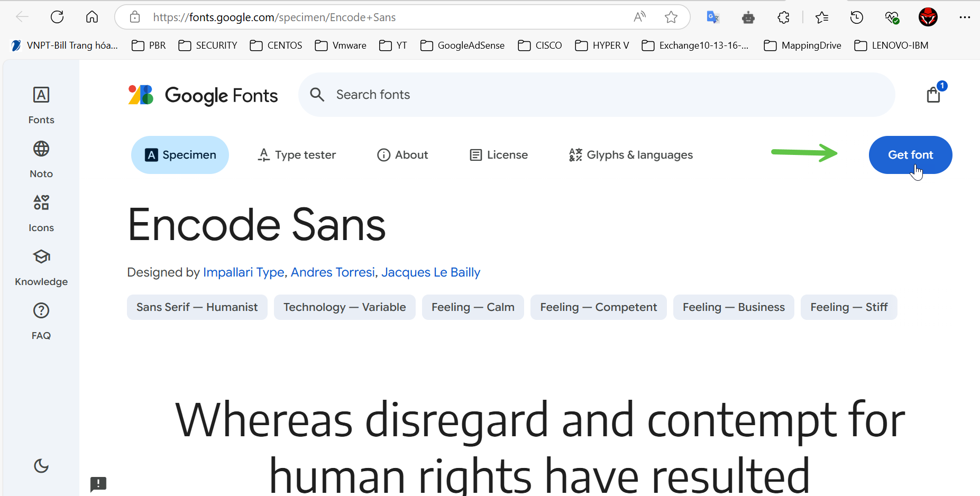Click the back arrow in browser toolbar

(22, 17)
